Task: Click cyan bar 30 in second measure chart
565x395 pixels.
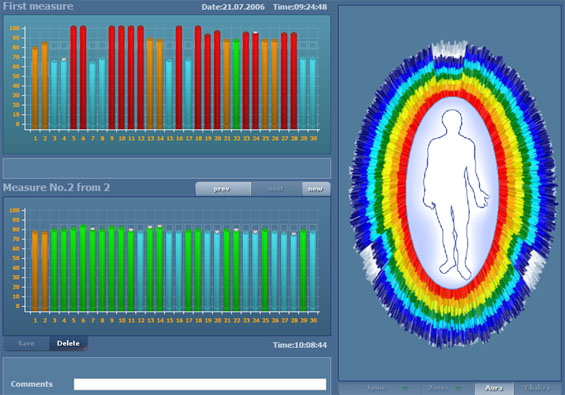Action: click(313, 271)
